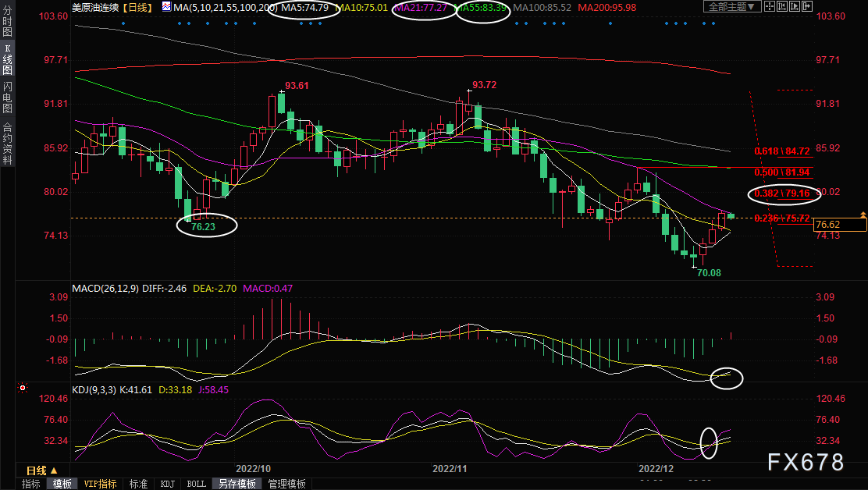Click the MA10:75.01 value label
This screenshot has height=490, width=868.
(x=362, y=7)
